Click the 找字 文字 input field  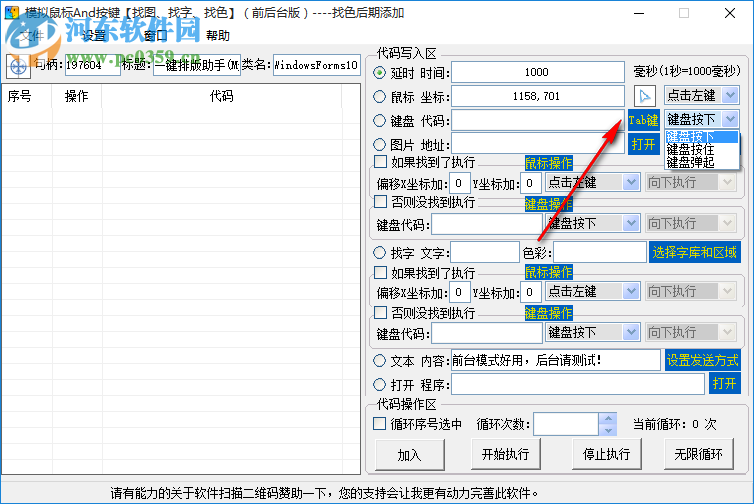tap(485, 252)
